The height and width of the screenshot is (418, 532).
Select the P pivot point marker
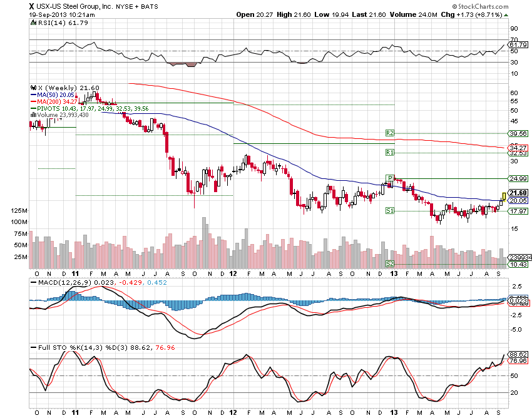(390, 178)
